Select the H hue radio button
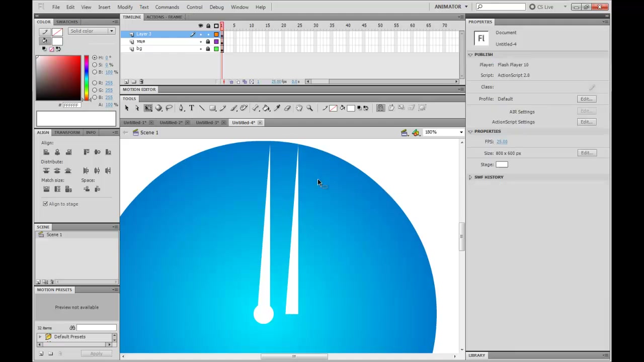The image size is (644, 362). click(x=94, y=57)
